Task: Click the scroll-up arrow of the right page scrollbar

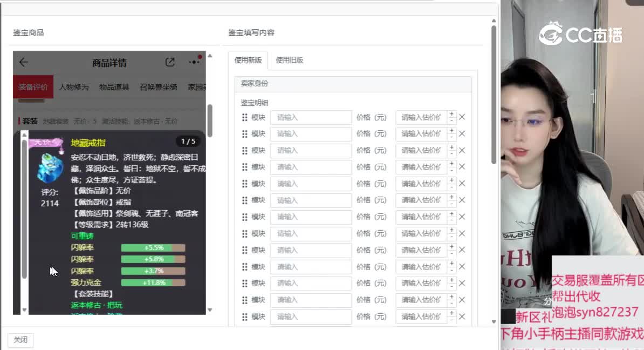Action: 494,21
